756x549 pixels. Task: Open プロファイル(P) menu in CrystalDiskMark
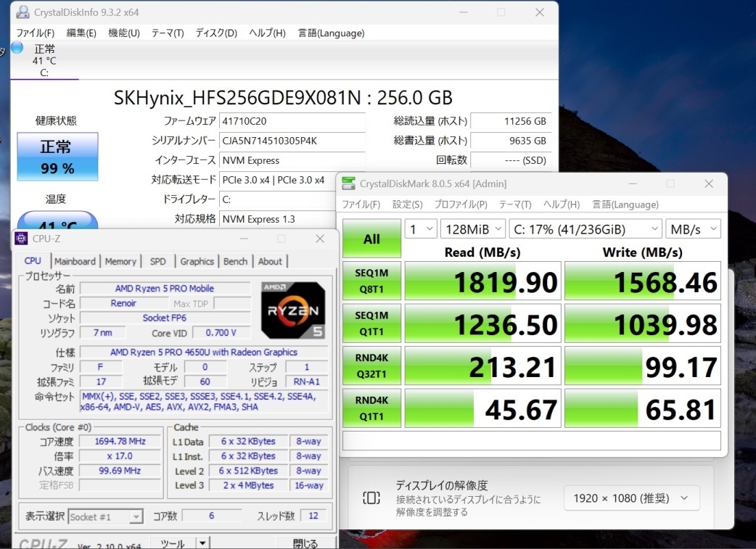point(461,205)
